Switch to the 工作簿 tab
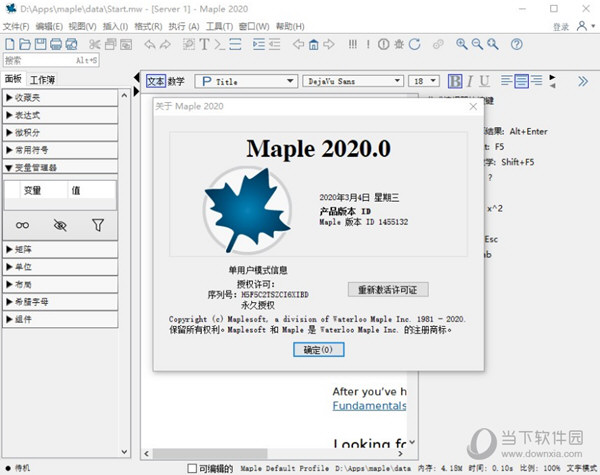The height and width of the screenshot is (475, 600). [42, 79]
